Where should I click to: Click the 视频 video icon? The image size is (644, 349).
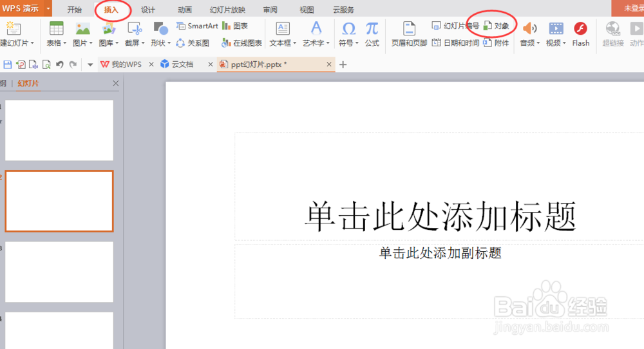tap(556, 28)
